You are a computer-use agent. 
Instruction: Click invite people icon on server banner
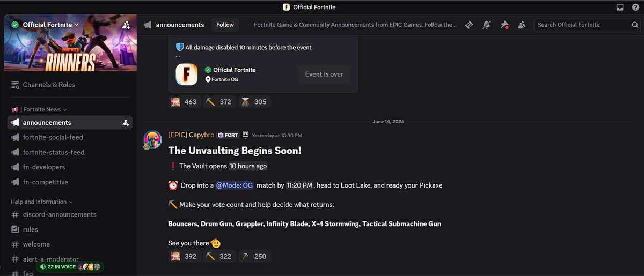[x=126, y=25]
